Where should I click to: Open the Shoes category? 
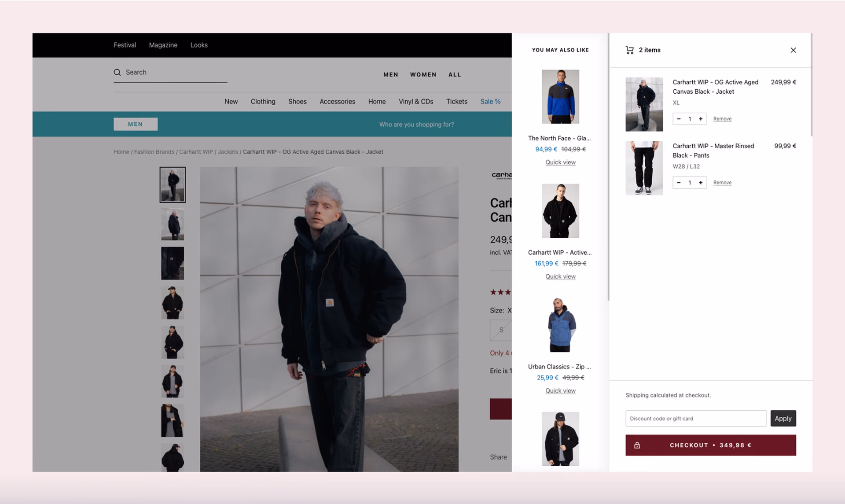(x=298, y=102)
